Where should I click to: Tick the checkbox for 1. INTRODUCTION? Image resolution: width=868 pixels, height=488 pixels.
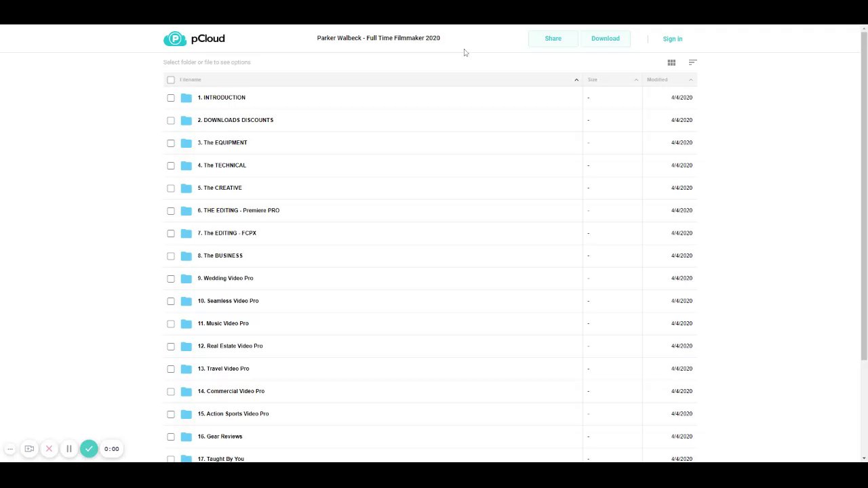[x=171, y=98]
